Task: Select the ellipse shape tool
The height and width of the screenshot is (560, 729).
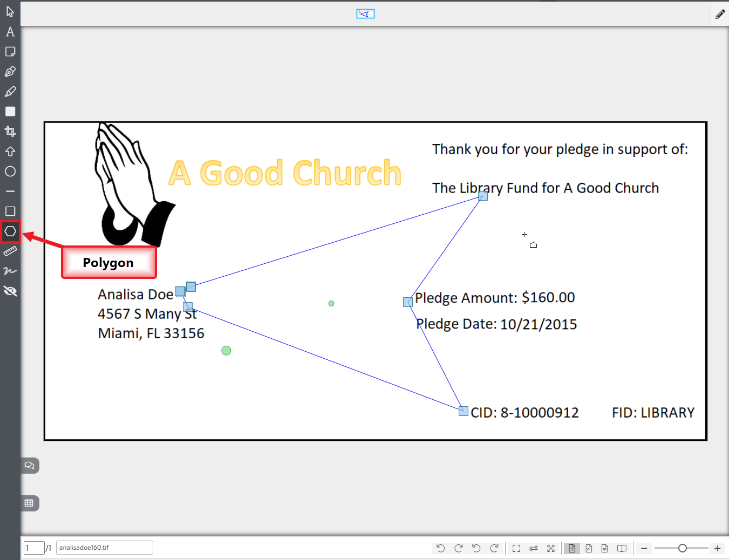Action: click(10, 172)
